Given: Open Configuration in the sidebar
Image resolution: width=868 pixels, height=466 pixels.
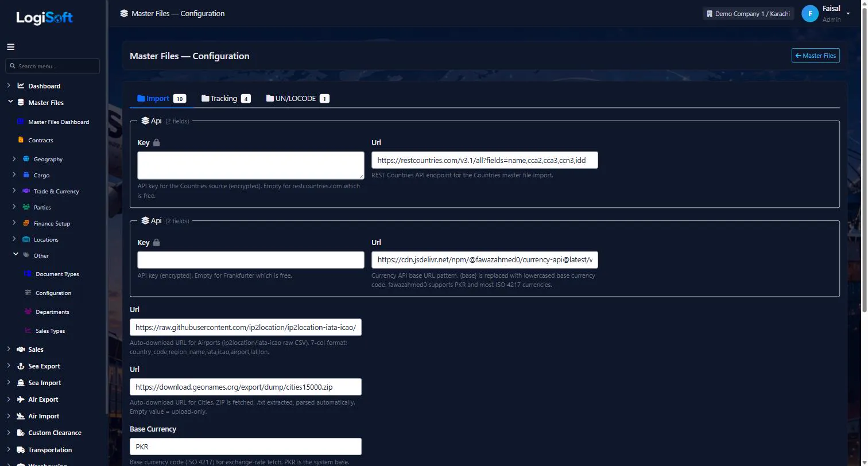Looking at the screenshot, I should 53,293.
